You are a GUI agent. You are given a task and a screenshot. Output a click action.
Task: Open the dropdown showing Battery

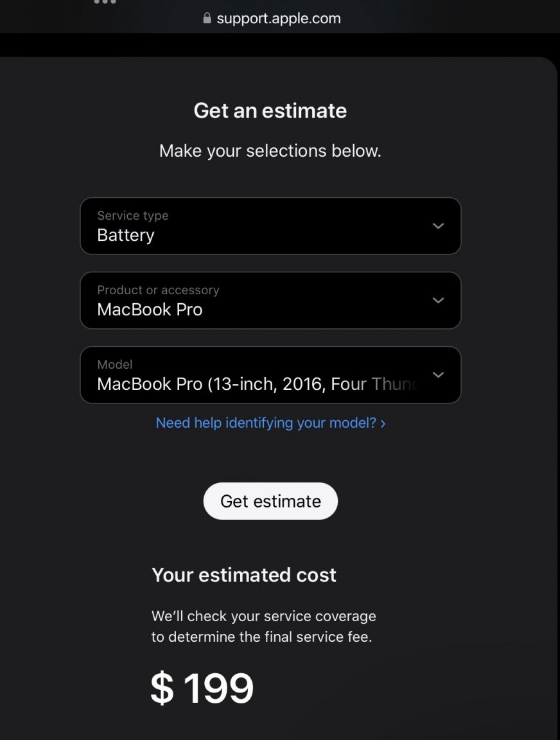pos(270,226)
